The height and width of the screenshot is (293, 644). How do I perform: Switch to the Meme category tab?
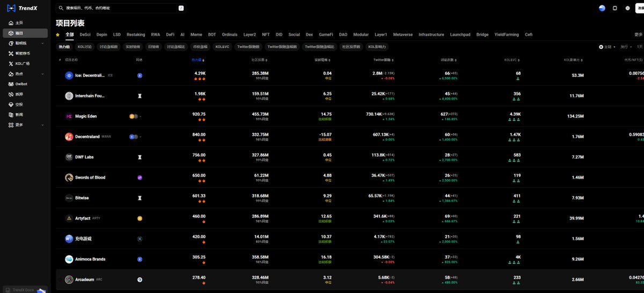point(196,34)
